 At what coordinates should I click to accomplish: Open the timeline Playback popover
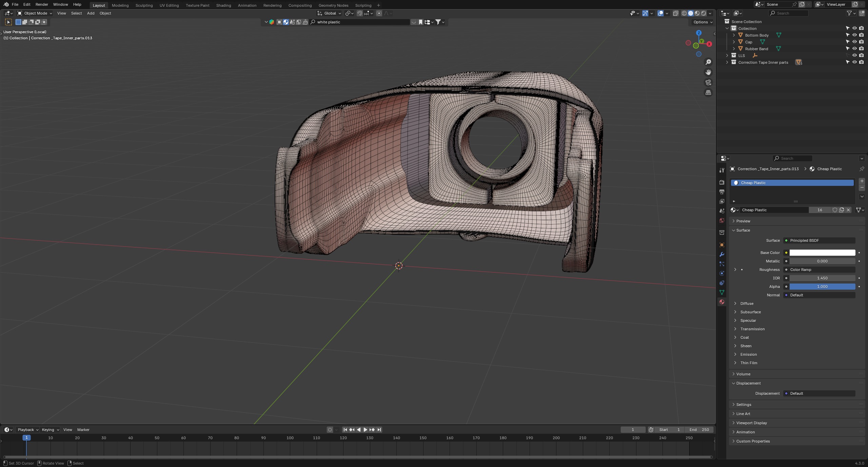click(28, 430)
